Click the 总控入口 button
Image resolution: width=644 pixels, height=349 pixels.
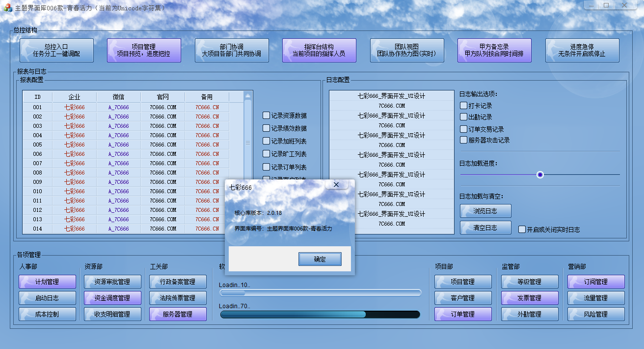(x=56, y=50)
